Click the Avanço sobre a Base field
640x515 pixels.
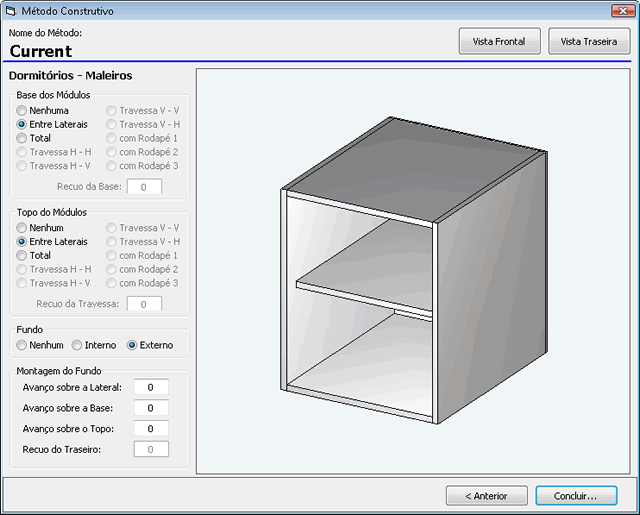click(x=151, y=408)
